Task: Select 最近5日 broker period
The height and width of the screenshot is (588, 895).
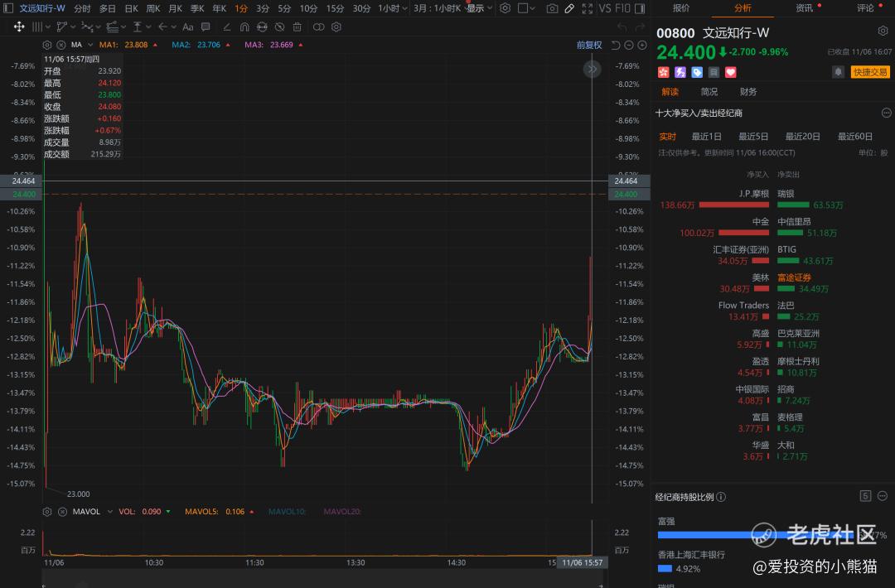Action: pos(752,137)
